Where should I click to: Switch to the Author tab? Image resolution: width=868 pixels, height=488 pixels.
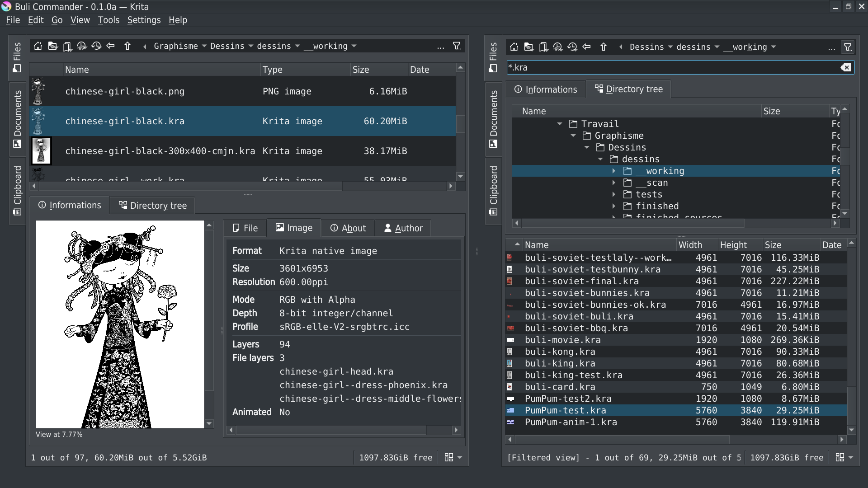pyautogui.click(x=403, y=228)
